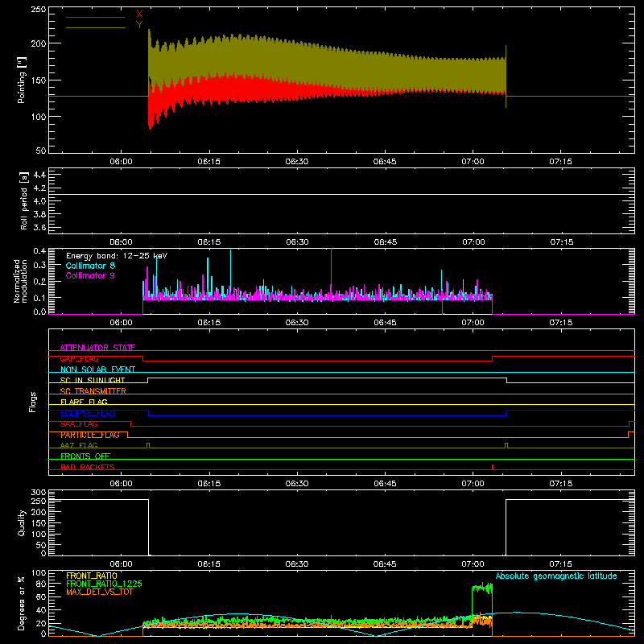The image size is (644, 644).
Task: Select the red legend line for X
Action: (96, 17)
